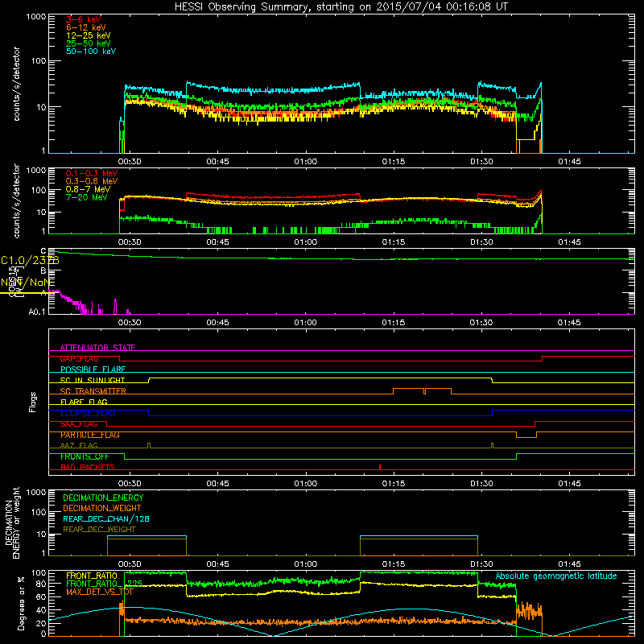Click the Degrees or % axis title

pos(21,603)
